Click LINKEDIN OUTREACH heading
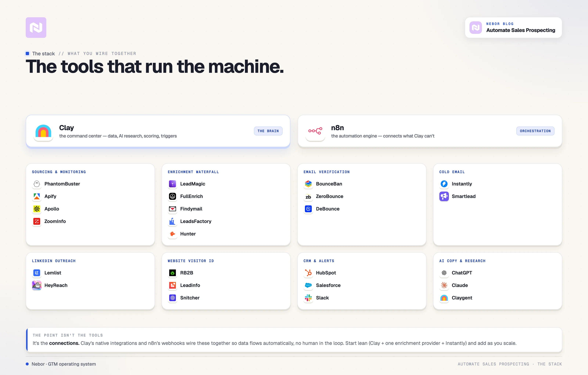Screen dimensions: 588x375 pyautogui.click(x=54, y=261)
